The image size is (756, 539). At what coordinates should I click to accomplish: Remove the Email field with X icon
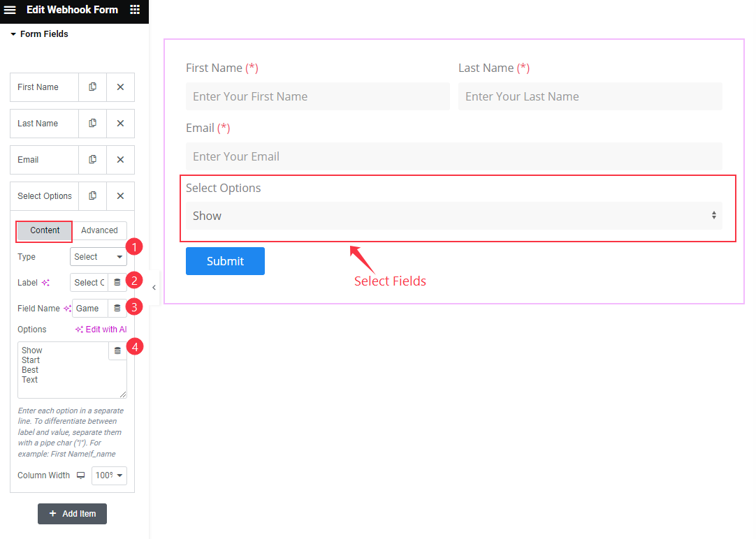(x=119, y=159)
